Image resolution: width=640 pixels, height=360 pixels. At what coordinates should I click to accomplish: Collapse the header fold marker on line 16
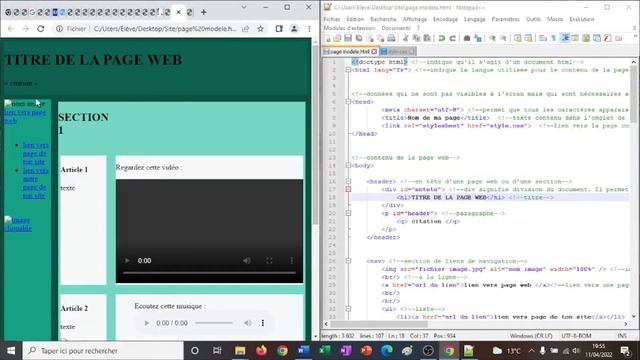point(348,181)
